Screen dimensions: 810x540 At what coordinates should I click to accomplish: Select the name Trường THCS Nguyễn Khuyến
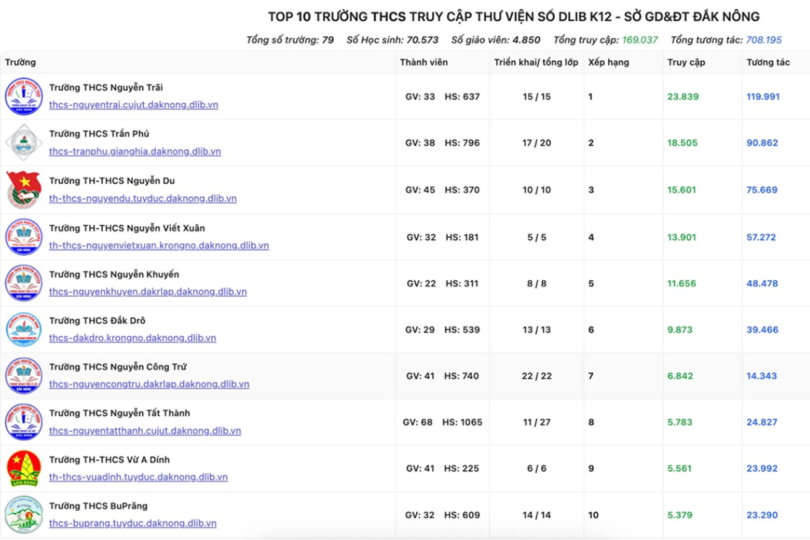pyautogui.click(x=114, y=274)
